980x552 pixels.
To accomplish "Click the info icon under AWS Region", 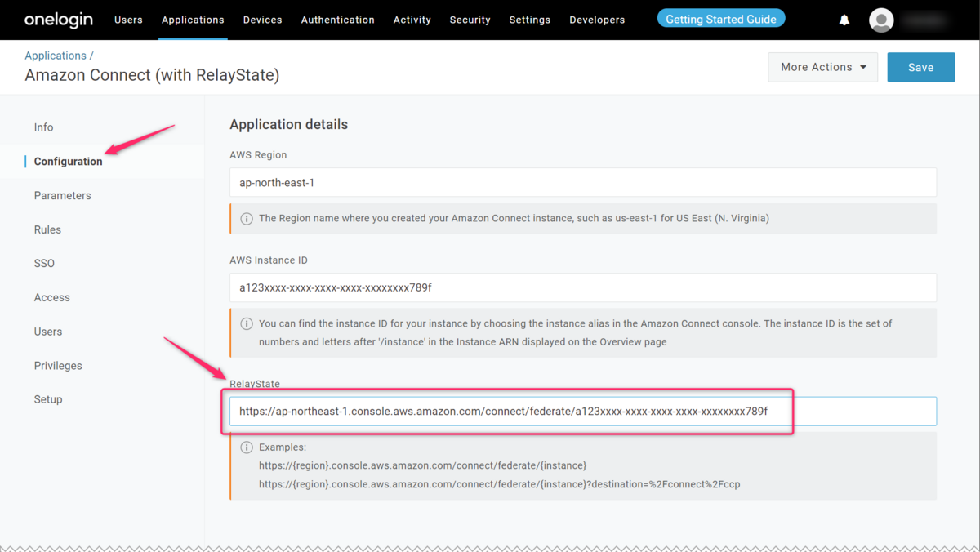I will tap(246, 219).
